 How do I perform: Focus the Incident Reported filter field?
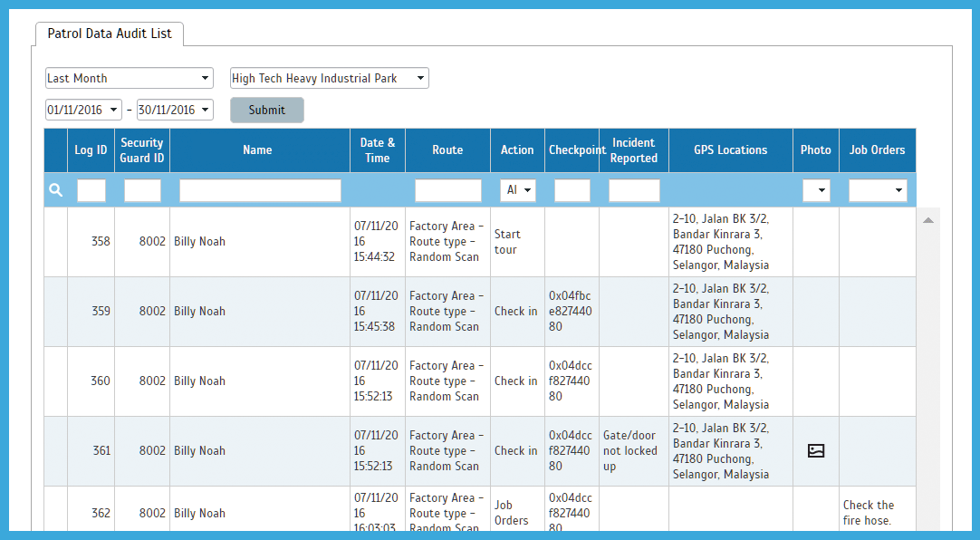(x=634, y=190)
